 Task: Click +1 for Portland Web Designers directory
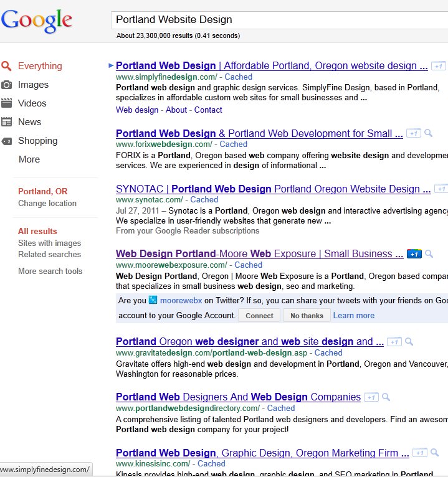(371, 397)
